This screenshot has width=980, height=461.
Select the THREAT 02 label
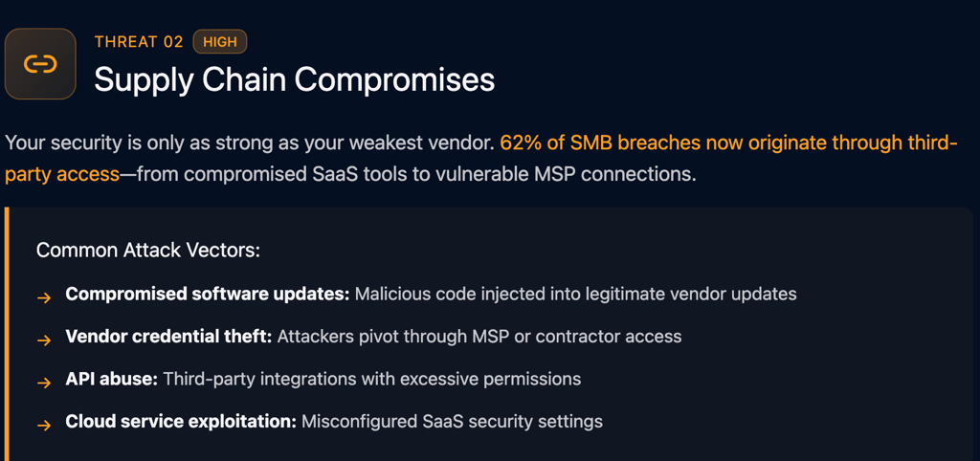[139, 42]
